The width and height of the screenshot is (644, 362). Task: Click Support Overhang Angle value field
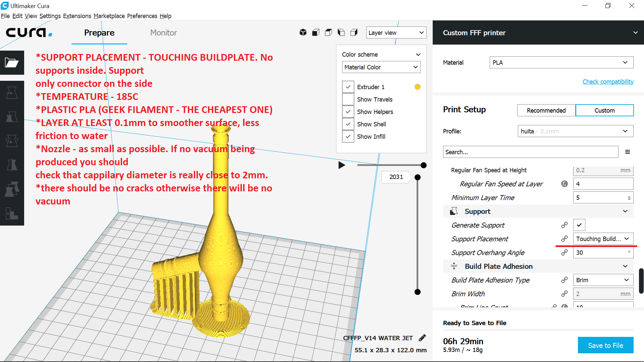point(603,252)
